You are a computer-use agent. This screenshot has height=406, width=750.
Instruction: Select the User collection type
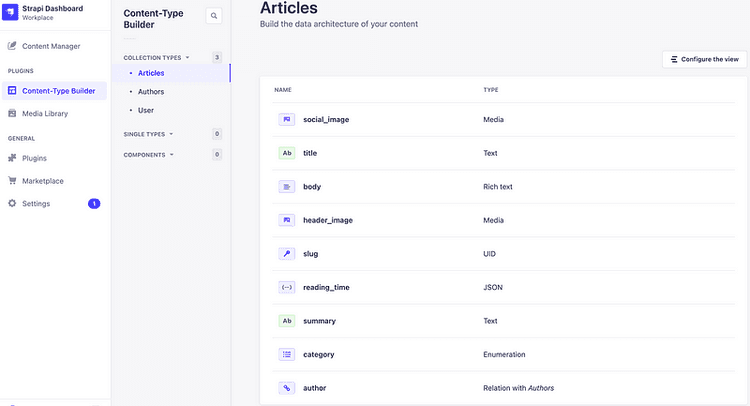point(146,110)
